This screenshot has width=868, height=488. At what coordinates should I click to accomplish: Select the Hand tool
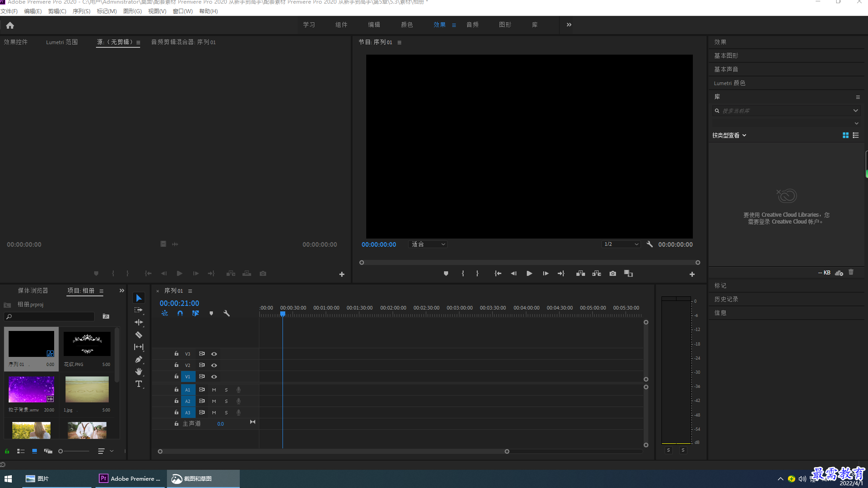click(x=139, y=371)
